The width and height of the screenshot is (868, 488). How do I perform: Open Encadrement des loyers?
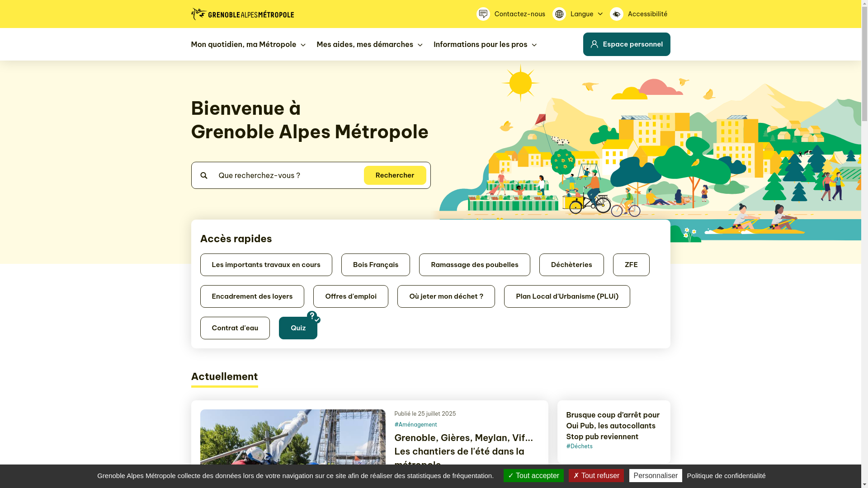[x=252, y=296]
